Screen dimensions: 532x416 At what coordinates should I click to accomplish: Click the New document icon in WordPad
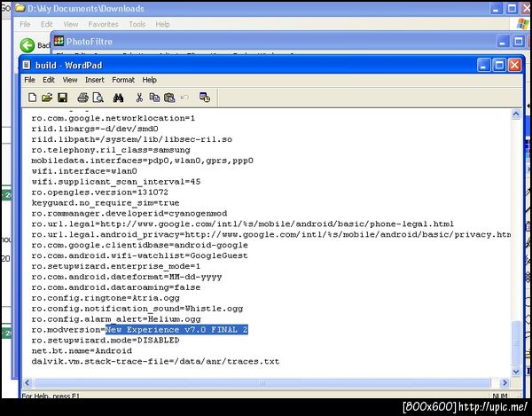pos(32,98)
